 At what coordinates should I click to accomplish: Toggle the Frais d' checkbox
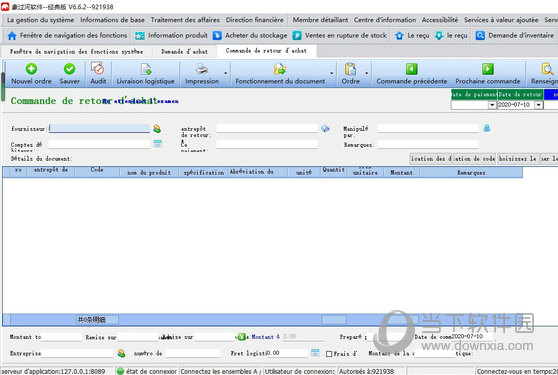point(329,354)
